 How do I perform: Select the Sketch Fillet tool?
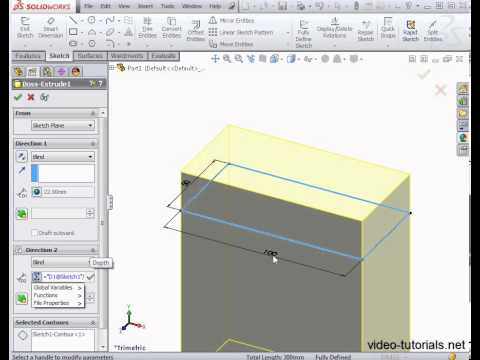point(110,44)
